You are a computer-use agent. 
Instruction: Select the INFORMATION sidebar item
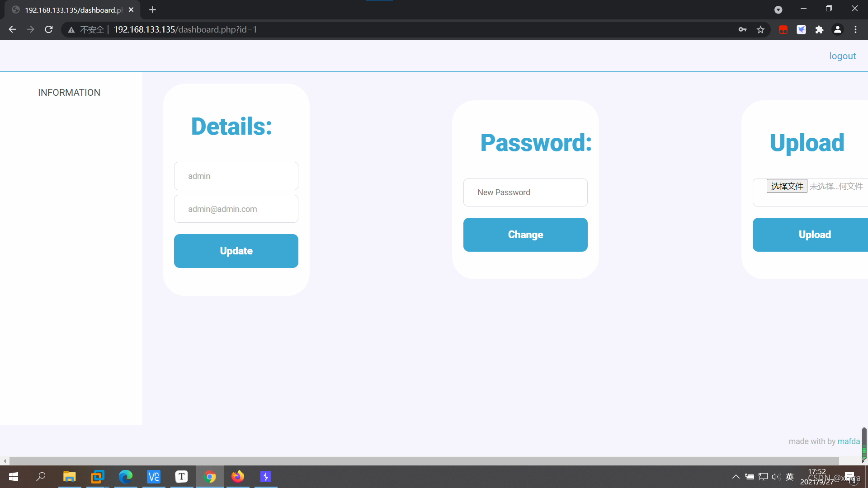coord(69,93)
